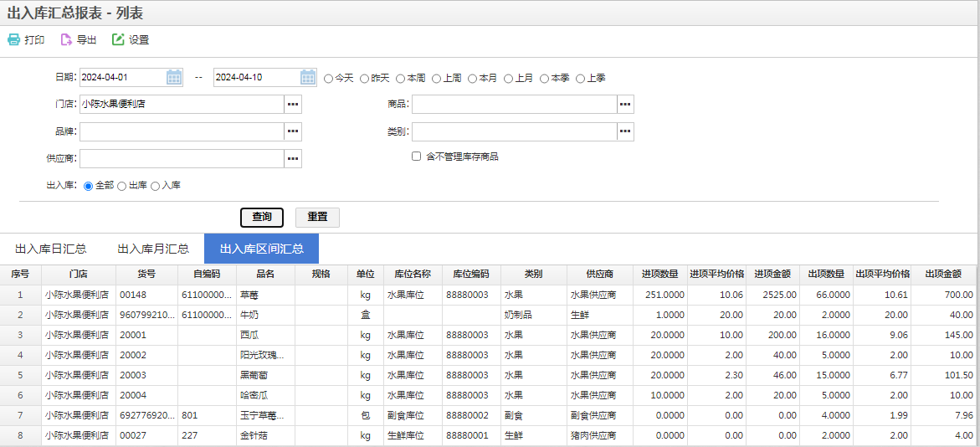This screenshot has height=447, width=980.
Task: Select the 金针菇 product name cell
Action: pos(265,436)
